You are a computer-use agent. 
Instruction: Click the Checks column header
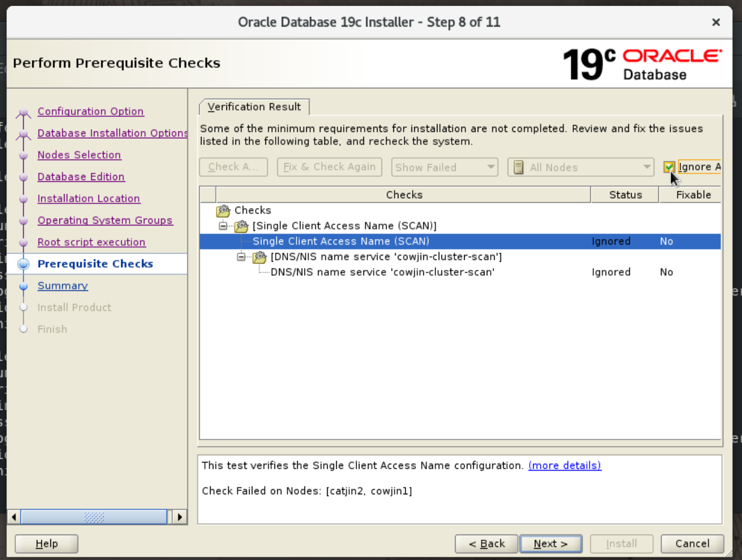[404, 195]
